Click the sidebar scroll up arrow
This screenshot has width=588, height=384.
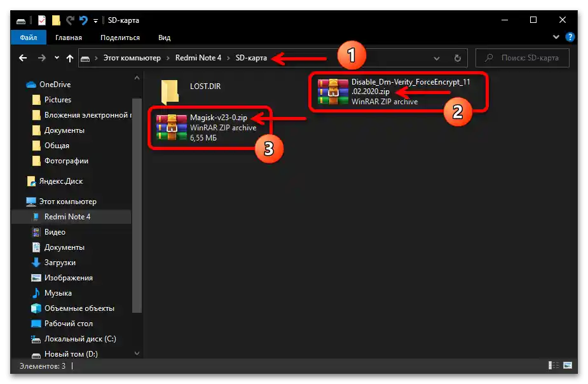point(137,78)
